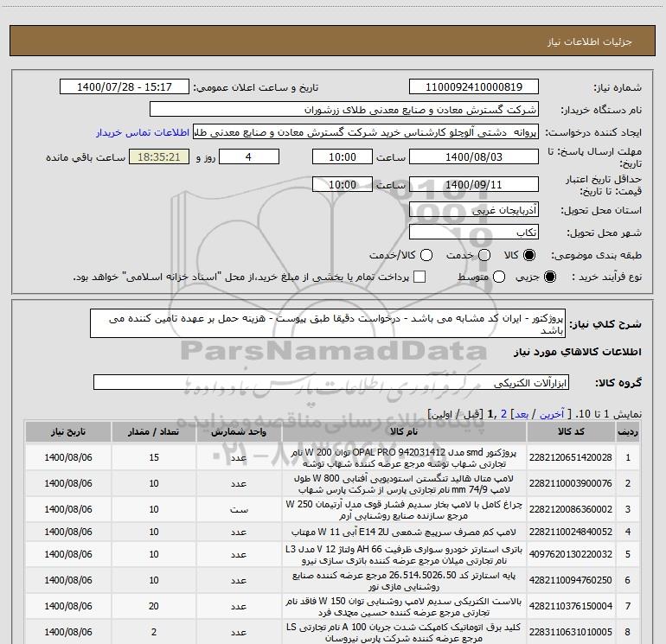Select item code 4097620130220032
The image size is (666, 644).
point(571,554)
